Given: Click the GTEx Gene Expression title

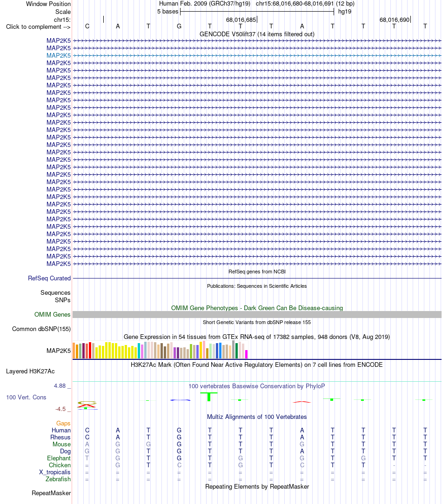Looking at the screenshot, I should (x=257, y=337).
